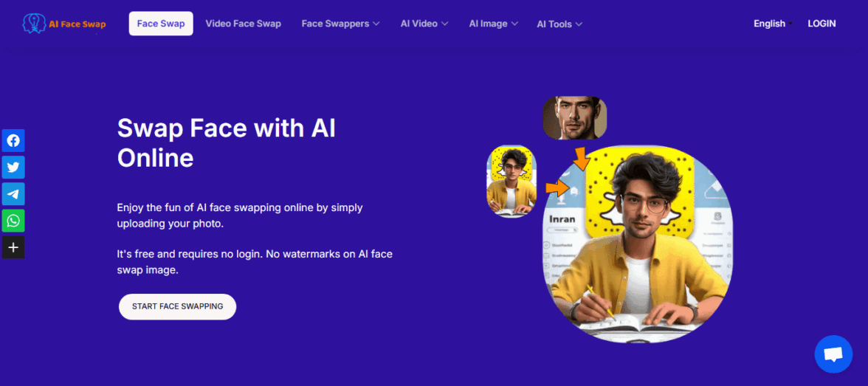Share page via WhatsApp icon
Image resolution: width=868 pixels, height=386 pixels.
[13, 221]
